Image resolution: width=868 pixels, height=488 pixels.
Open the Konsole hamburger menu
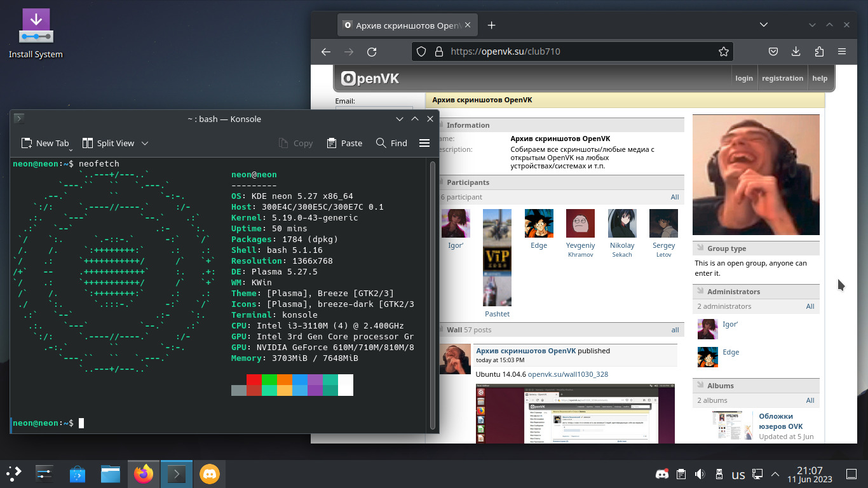(x=424, y=143)
